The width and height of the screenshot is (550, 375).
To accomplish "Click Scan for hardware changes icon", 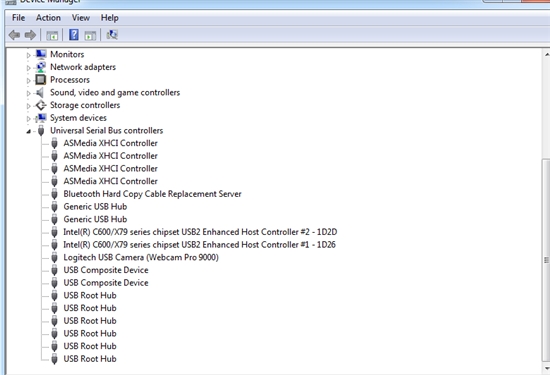I will (x=112, y=34).
